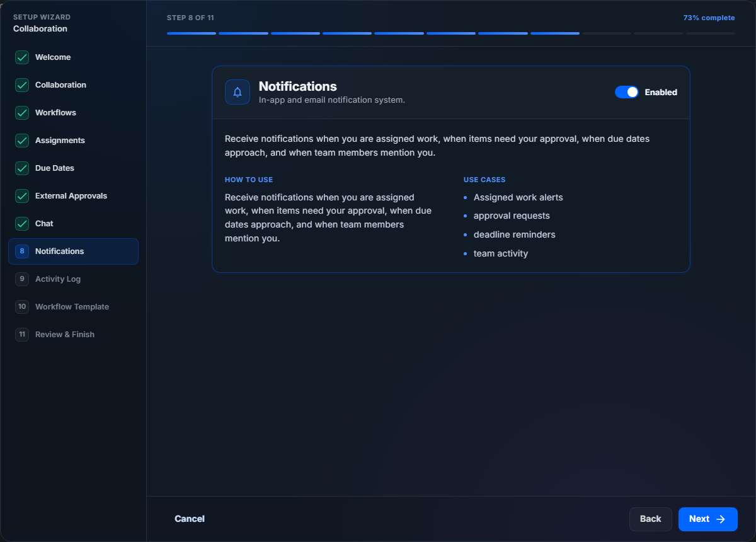Select the Notifications step in sidebar

click(x=73, y=251)
